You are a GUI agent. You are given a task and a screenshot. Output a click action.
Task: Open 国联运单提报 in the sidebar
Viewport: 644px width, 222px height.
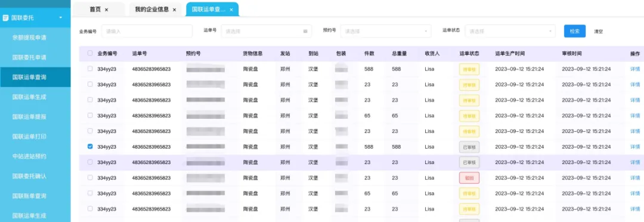pos(29,116)
